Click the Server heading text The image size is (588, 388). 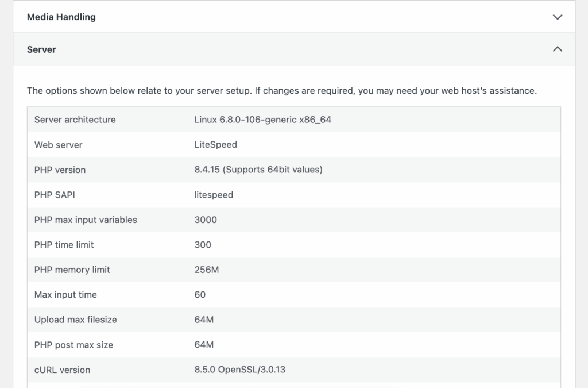41,49
